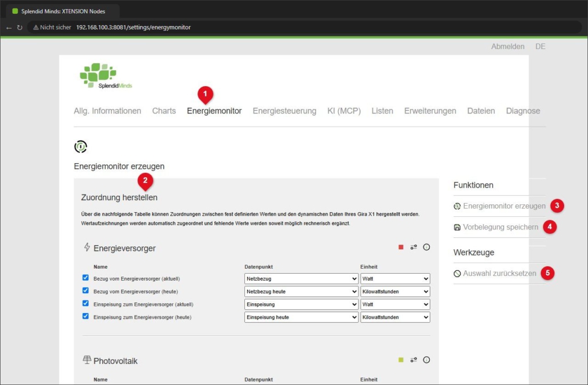588x385 pixels.
Task: Click the Abmelden link
Action: [508, 46]
